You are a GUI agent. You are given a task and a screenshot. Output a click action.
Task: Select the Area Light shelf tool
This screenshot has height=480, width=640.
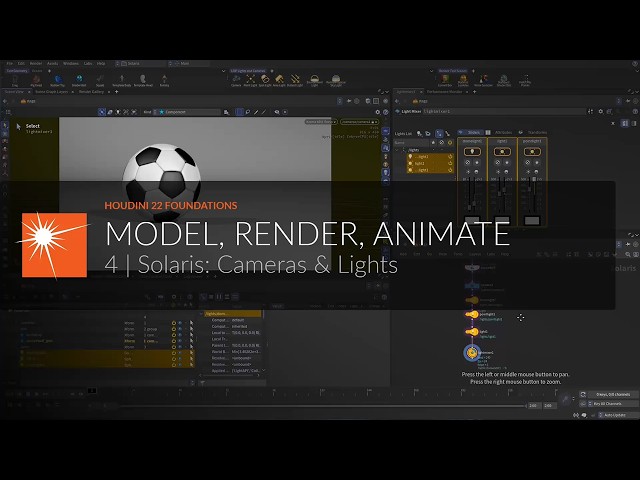click(279, 80)
